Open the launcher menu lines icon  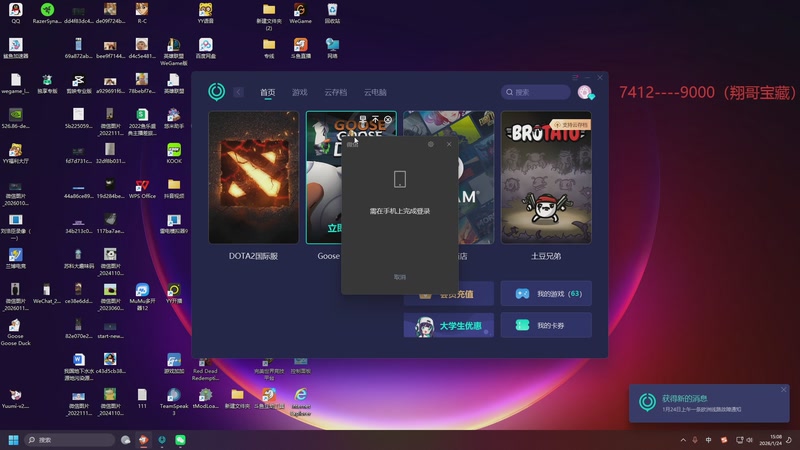575,77
